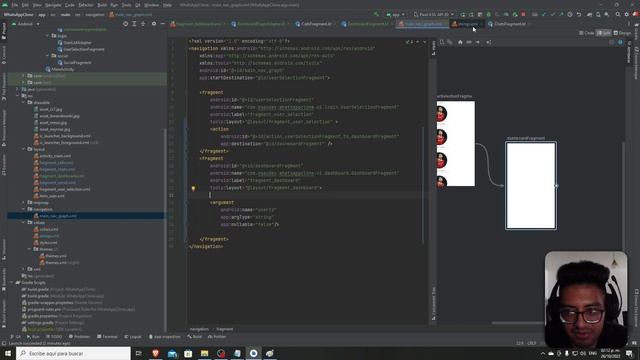
Task: Select UserSelectionFragment in project tree
Action: (x=84, y=49)
